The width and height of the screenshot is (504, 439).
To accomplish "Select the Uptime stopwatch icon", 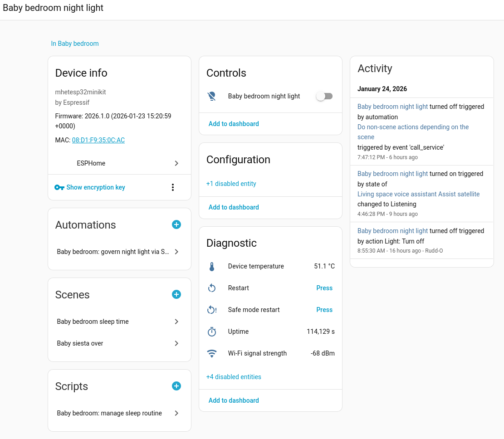I will [x=211, y=332].
